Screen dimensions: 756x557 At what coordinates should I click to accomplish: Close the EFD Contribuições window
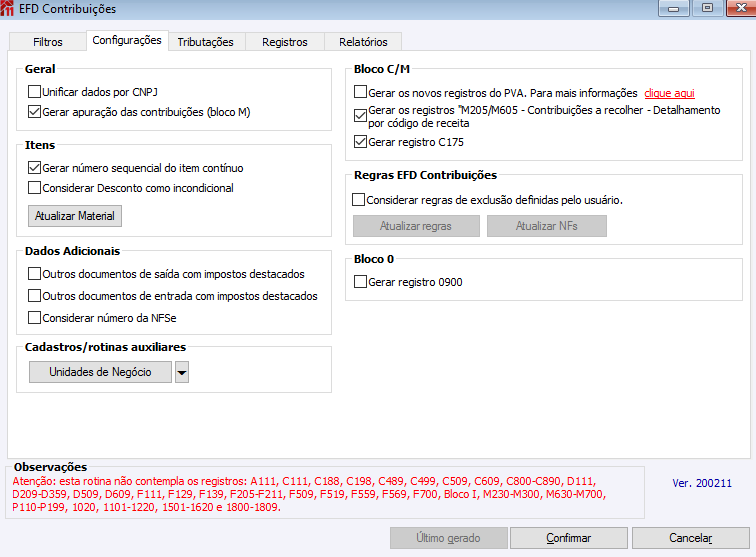741,8
